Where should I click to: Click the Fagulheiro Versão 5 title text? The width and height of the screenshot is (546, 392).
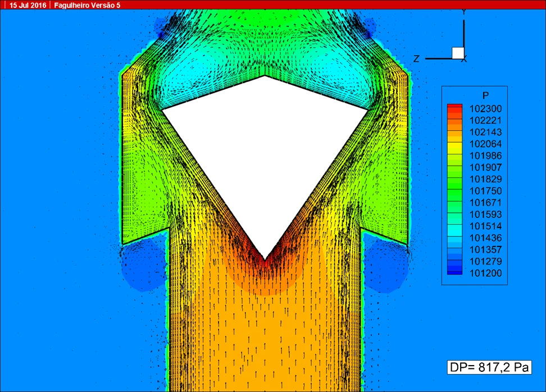87,5
